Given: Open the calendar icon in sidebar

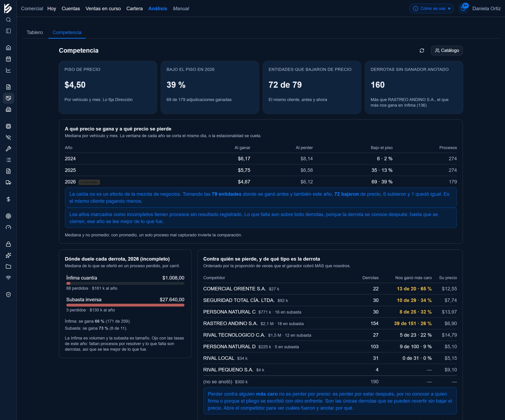Looking at the screenshot, I should click(8, 59).
